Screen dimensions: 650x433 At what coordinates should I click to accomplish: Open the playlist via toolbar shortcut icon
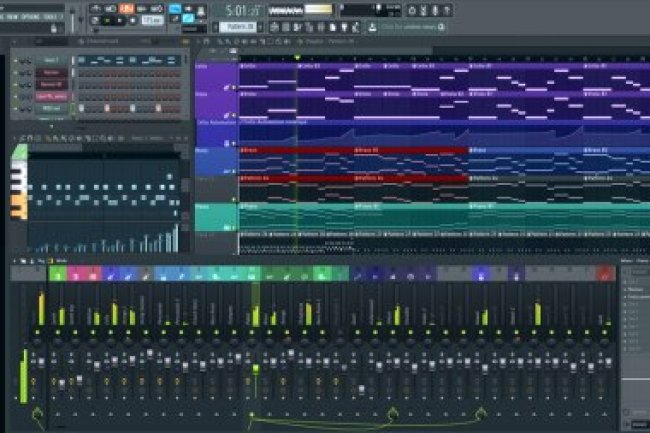(274, 27)
